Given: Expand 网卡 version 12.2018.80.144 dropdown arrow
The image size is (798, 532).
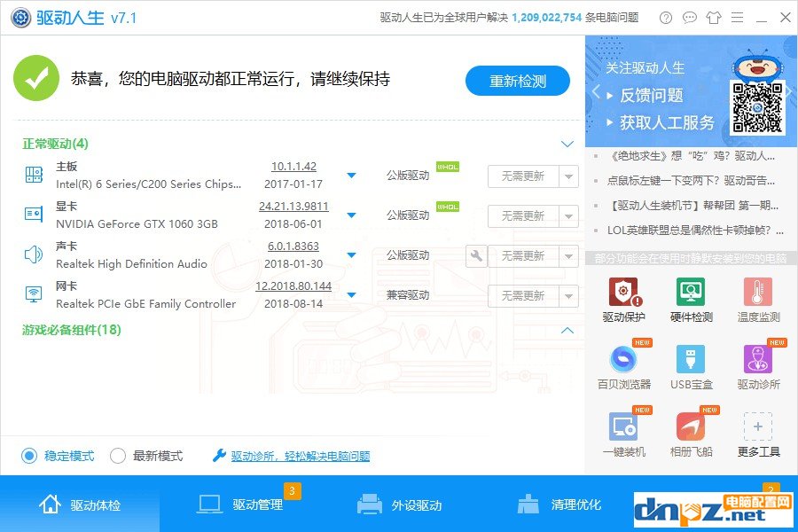Looking at the screenshot, I should coord(351,294).
